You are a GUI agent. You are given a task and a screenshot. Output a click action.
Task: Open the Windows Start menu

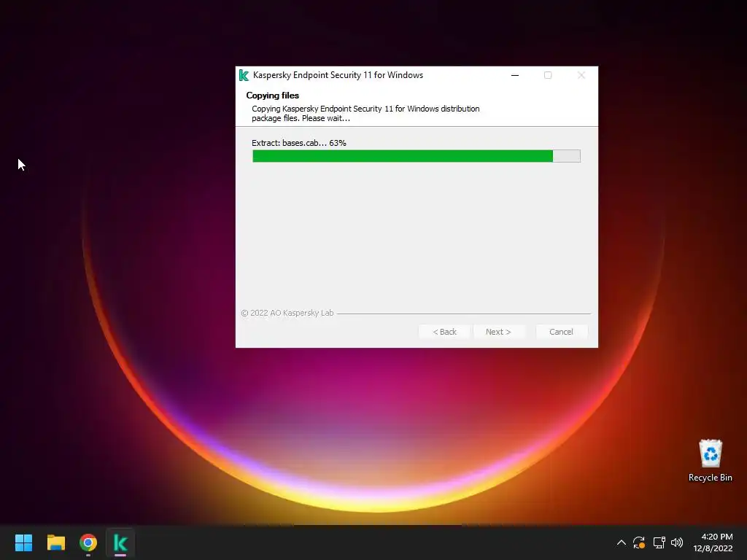click(x=23, y=542)
